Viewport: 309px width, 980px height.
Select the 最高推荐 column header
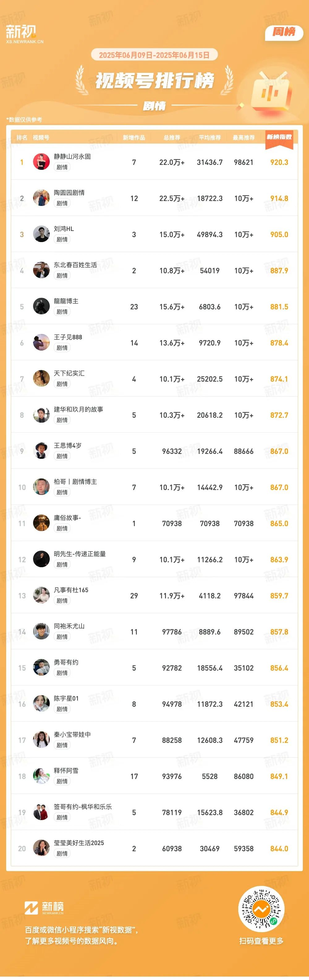pos(243,138)
